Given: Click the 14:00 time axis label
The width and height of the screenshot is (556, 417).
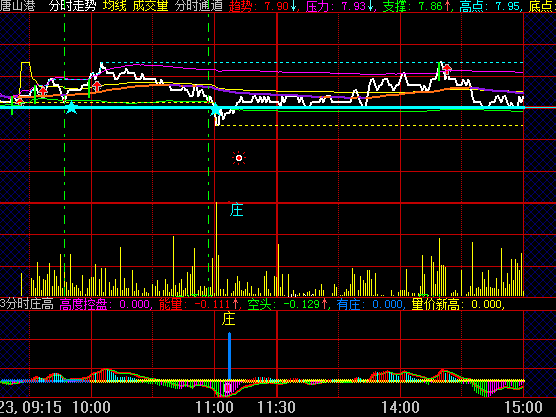Looking at the screenshot, I should (x=400, y=407).
